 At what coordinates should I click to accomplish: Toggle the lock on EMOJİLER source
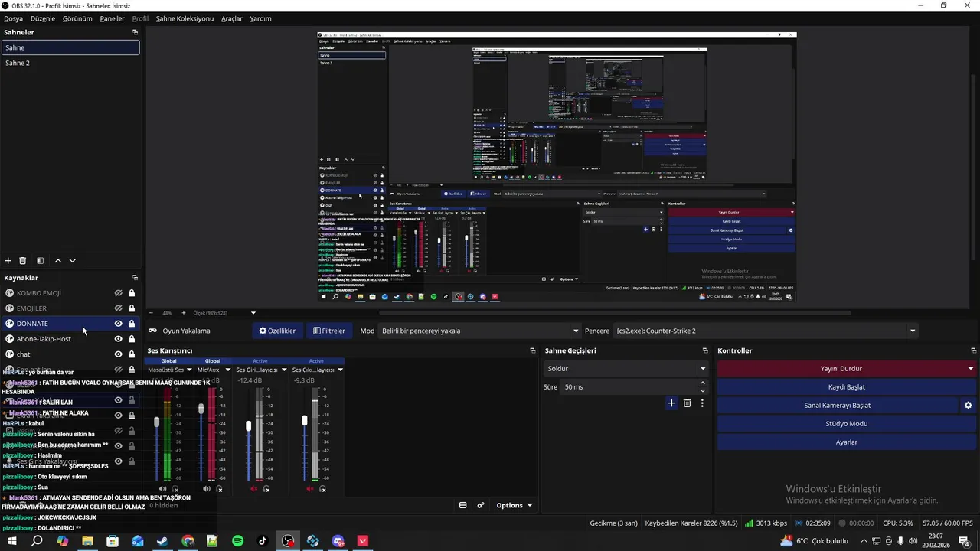pos(132,308)
